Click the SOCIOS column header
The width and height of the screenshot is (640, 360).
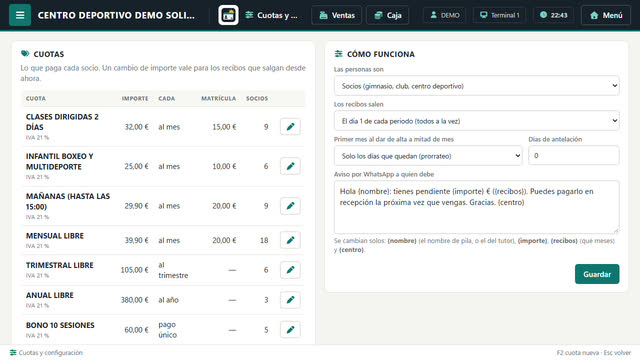[x=257, y=98]
